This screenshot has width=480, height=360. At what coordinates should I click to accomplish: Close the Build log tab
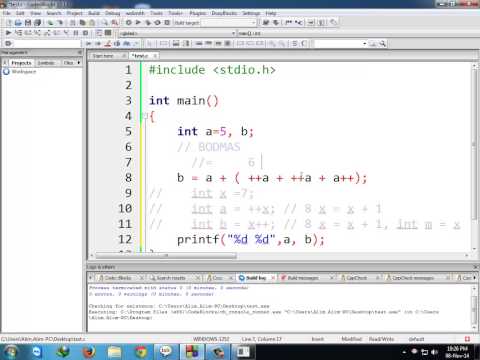click(273, 278)
